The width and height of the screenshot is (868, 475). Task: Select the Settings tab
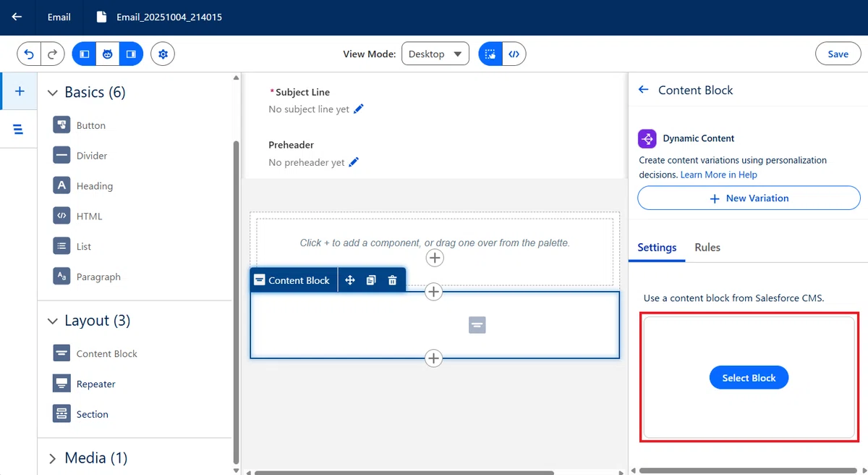tap(657, 248)
